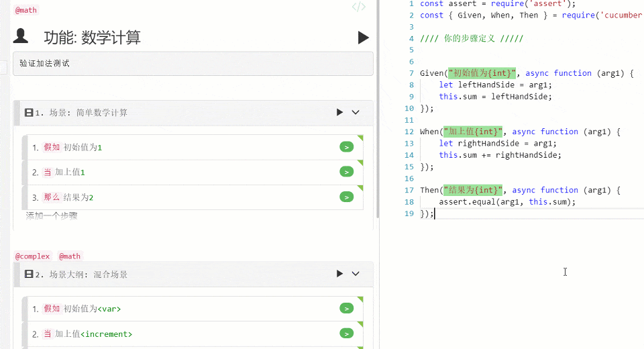This screenshot has height=349, width=644.
Task: Collapse scenario outline 2 with the chevron
Action: pyautogui.click(x=356, y=274)
